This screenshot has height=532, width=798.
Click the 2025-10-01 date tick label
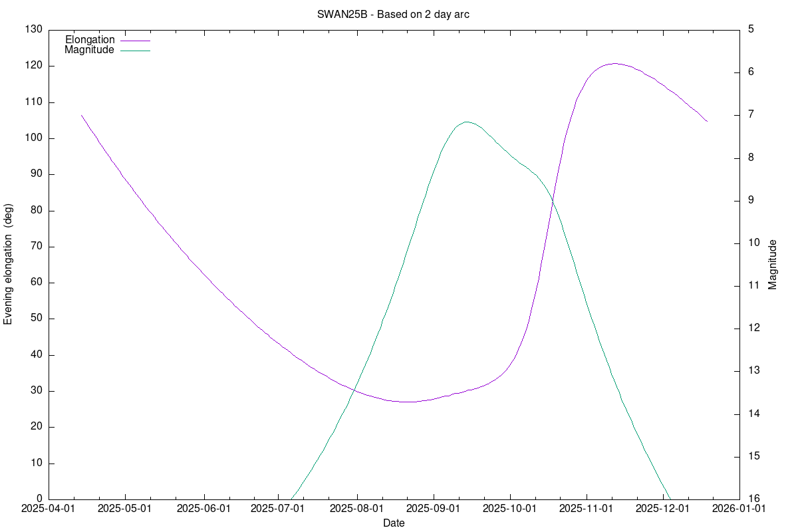tap(510, 509)
